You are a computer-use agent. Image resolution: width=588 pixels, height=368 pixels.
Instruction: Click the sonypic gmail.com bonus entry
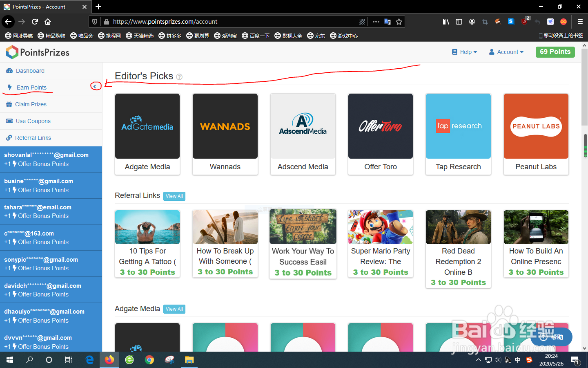(51, 264)
